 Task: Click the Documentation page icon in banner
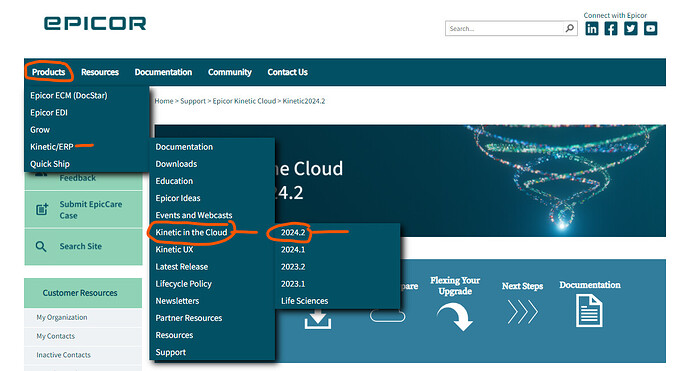pyautogui.click(x=589, y=311)
